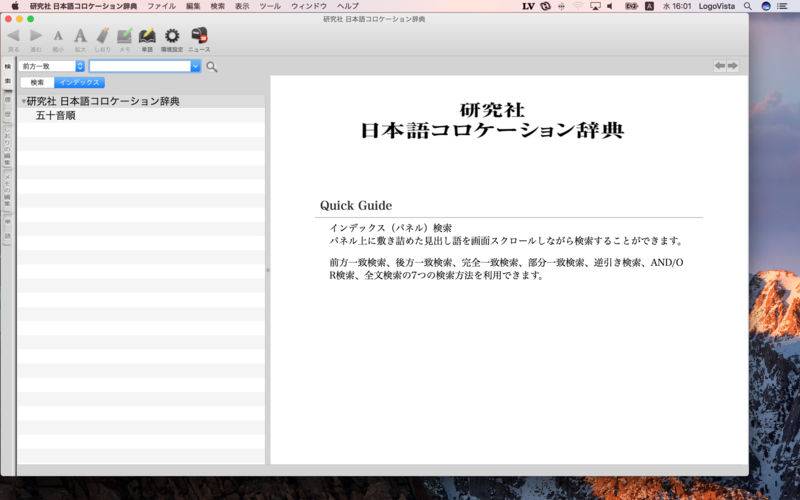Click the LV menu bar icon
The width and height of the screenshot is (800, 500).
tap(529, 6)
